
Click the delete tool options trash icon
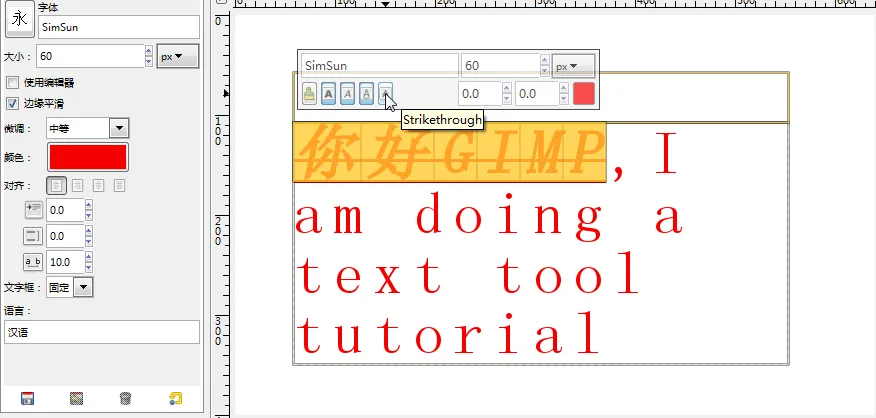click(x=126, y=398)
